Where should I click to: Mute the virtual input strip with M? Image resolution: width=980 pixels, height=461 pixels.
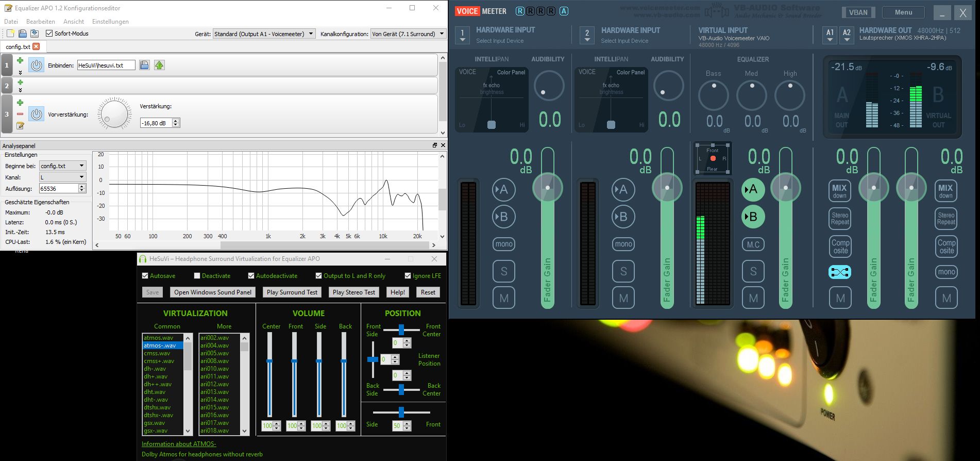point(753,298)
